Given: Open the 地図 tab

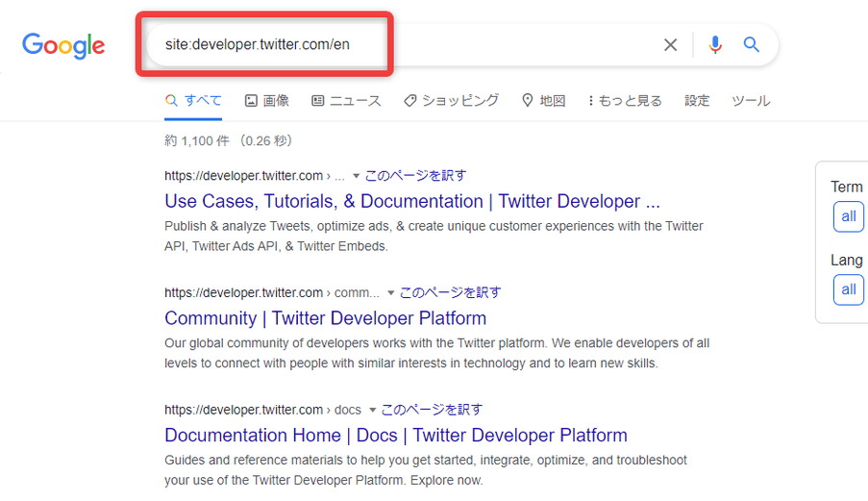Looking at the screenshot, I should coord(544,101).
